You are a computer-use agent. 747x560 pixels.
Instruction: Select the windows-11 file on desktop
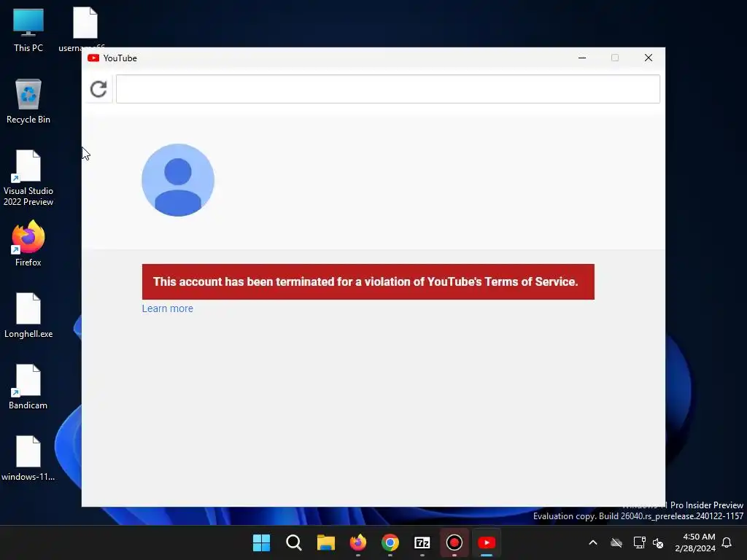coord(28,458)
